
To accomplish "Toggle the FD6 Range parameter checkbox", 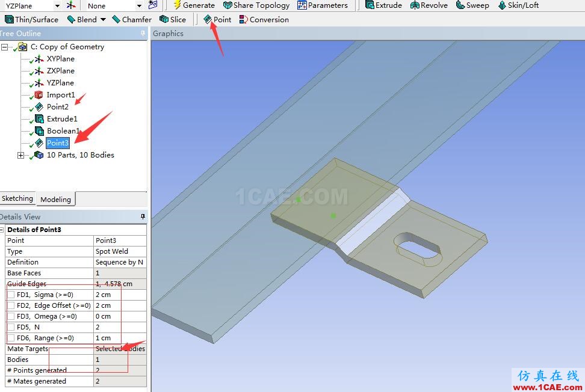I will coord(11,338).
